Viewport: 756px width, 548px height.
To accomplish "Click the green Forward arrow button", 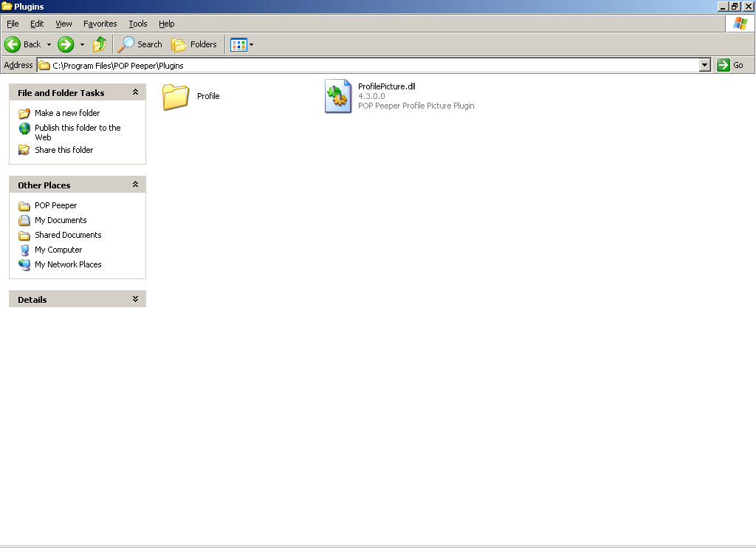I will tap(66, 44).
